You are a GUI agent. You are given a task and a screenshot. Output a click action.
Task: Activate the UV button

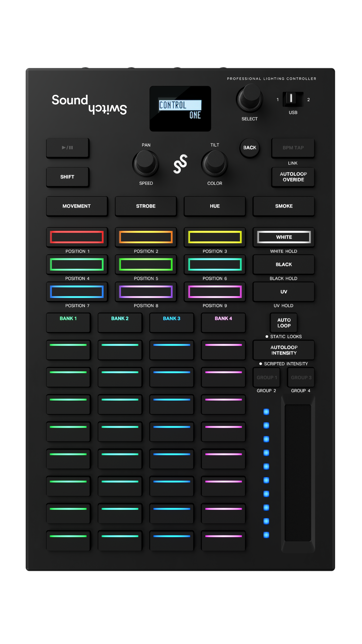click(284, 292)
